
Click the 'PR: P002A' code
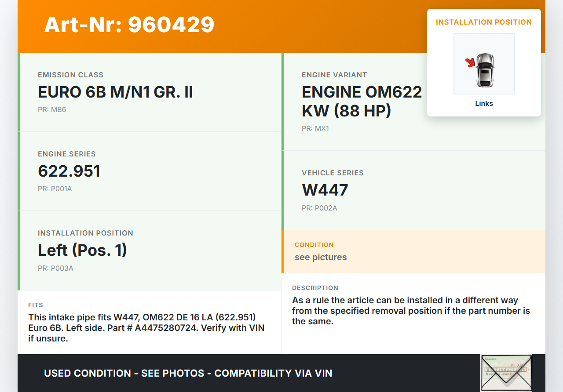319,208
